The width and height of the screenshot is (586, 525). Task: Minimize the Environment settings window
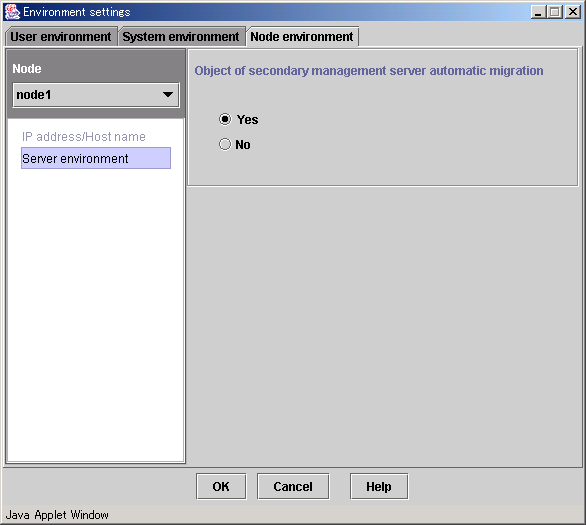(x=538, y=12)
